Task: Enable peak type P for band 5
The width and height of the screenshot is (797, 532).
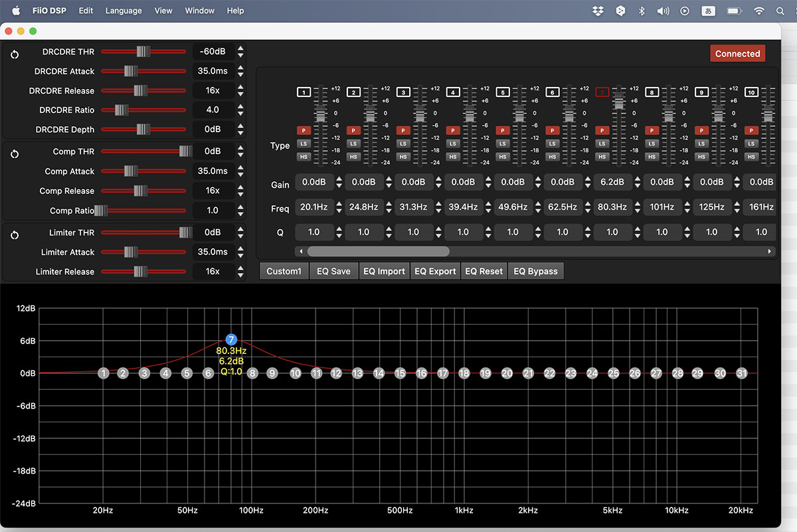Action: click(503, 130)
